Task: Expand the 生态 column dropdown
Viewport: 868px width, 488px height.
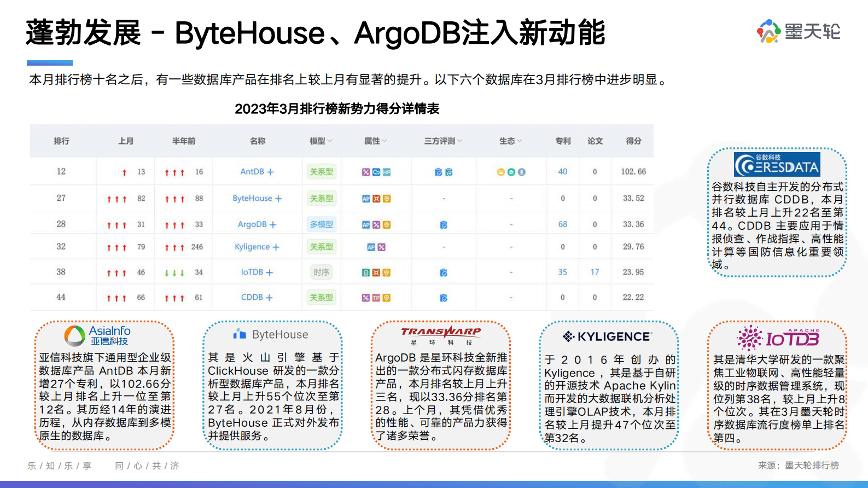Action: pyautogui.click(x=510, y=141)
